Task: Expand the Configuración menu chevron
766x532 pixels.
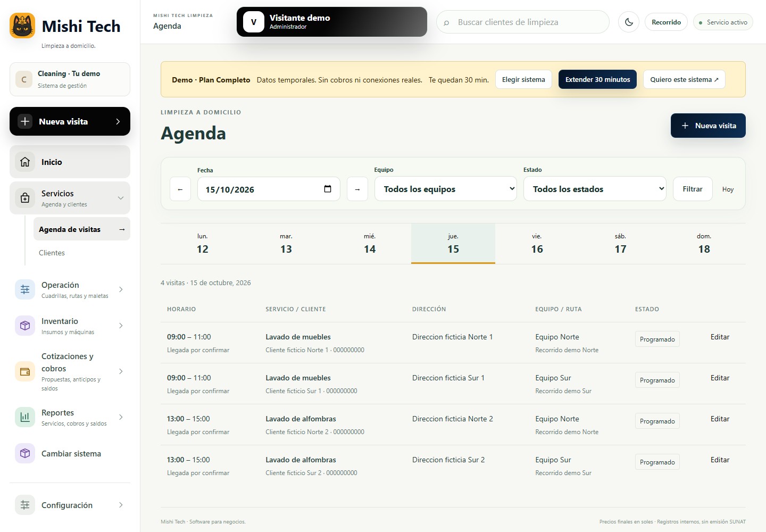Action: coord(121,505)
